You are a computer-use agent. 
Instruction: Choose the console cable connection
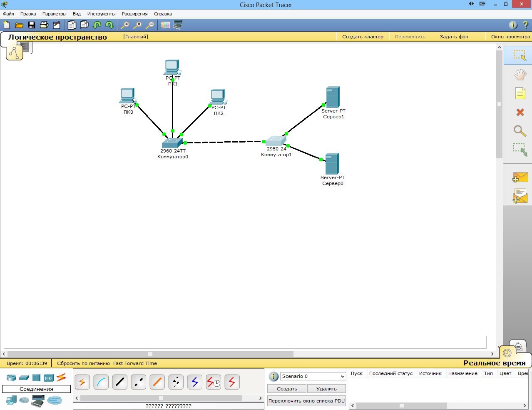[101, 382]
